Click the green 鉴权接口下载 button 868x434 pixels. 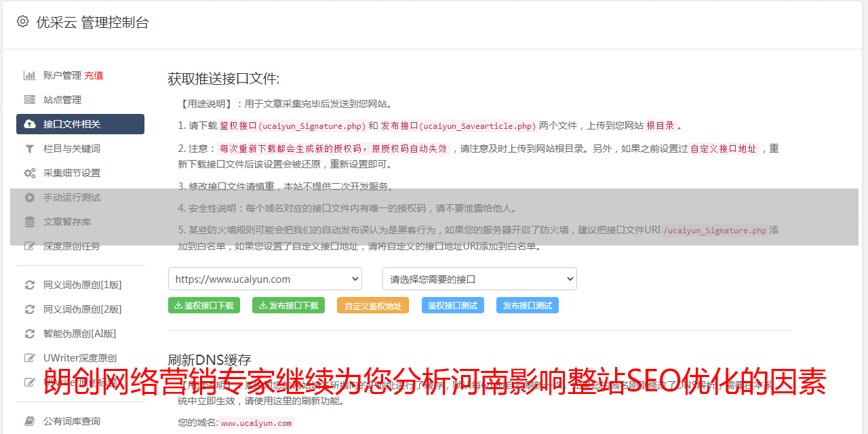[204, 305]
